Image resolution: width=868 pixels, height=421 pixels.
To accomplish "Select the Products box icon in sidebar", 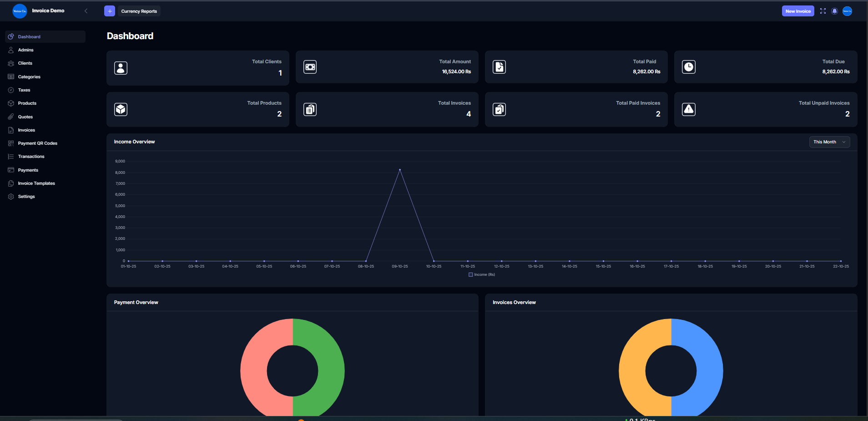I will click(x=10, y=103).
